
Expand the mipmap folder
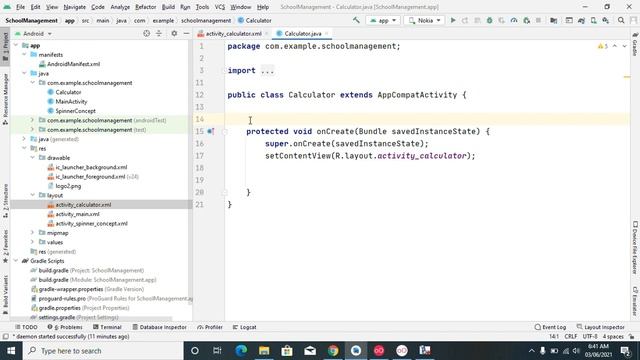click(32, 233)
